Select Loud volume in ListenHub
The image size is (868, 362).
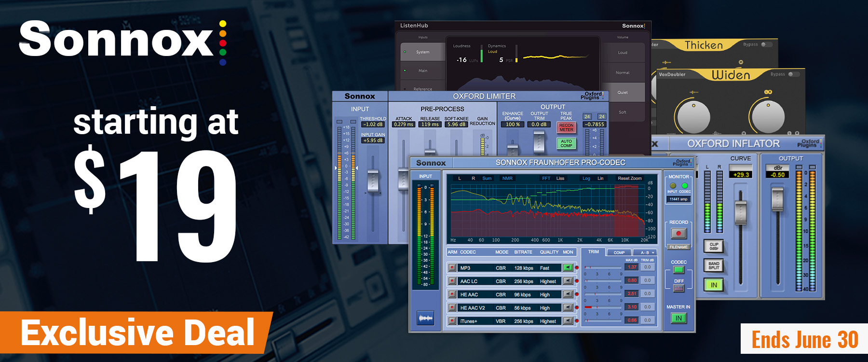(623, 53)
